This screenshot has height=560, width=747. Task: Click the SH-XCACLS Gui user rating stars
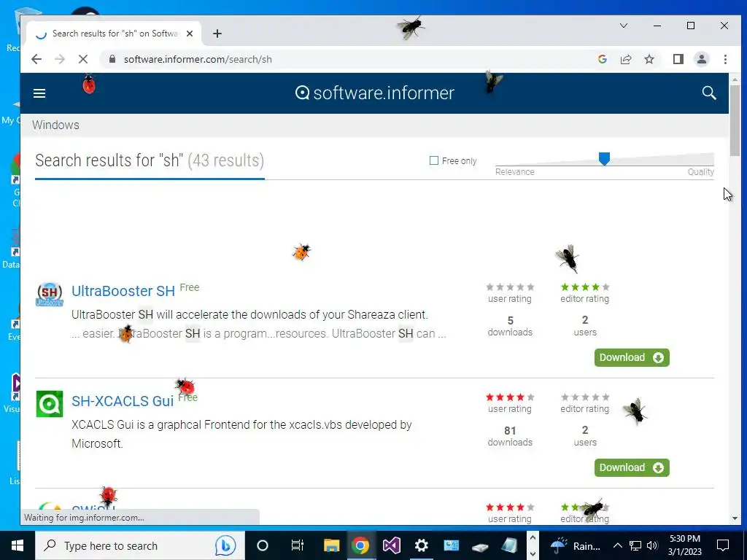tap(510, 397)
